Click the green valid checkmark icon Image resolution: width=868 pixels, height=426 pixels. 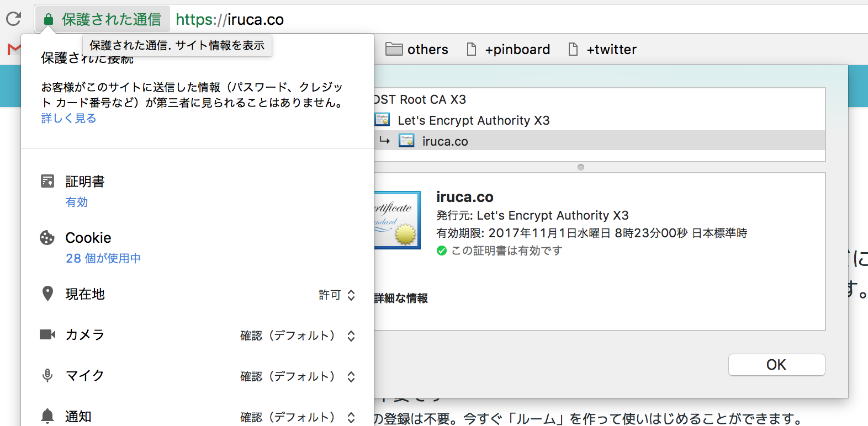pos(442,251)
